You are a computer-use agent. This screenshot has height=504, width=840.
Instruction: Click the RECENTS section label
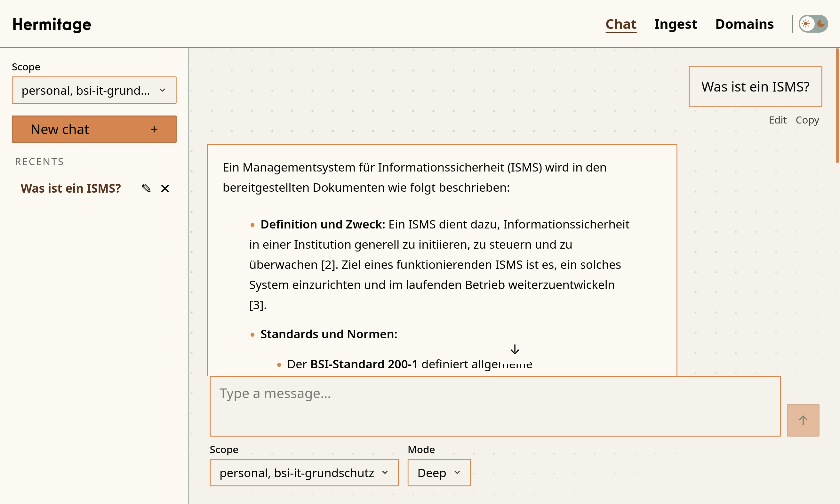point(39,162)
